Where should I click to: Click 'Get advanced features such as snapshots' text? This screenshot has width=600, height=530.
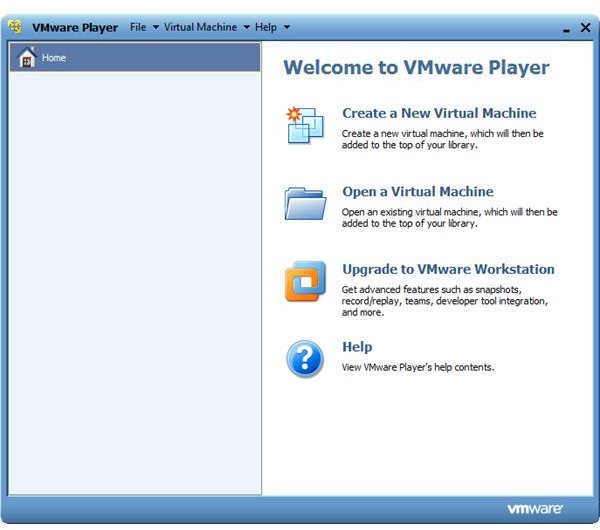pos(445,301)
